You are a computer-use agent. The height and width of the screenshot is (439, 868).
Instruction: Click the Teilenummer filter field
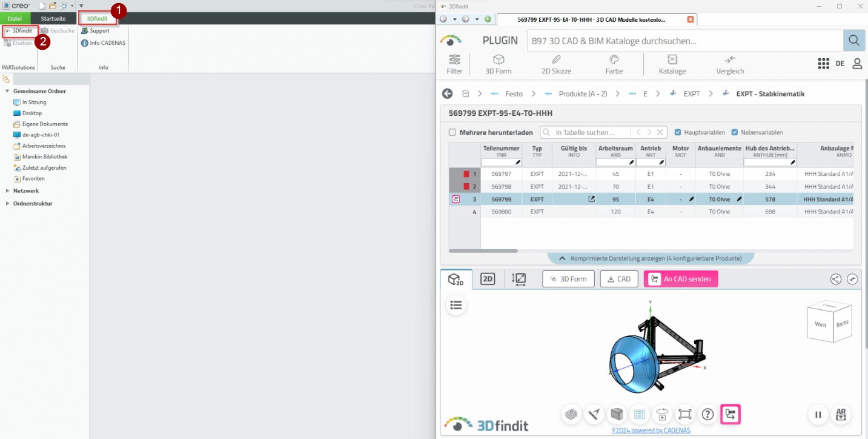(x=501, y=163)
